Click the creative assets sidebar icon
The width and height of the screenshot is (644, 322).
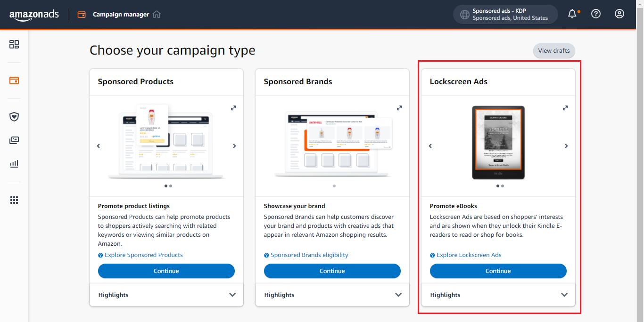point(14,140)
